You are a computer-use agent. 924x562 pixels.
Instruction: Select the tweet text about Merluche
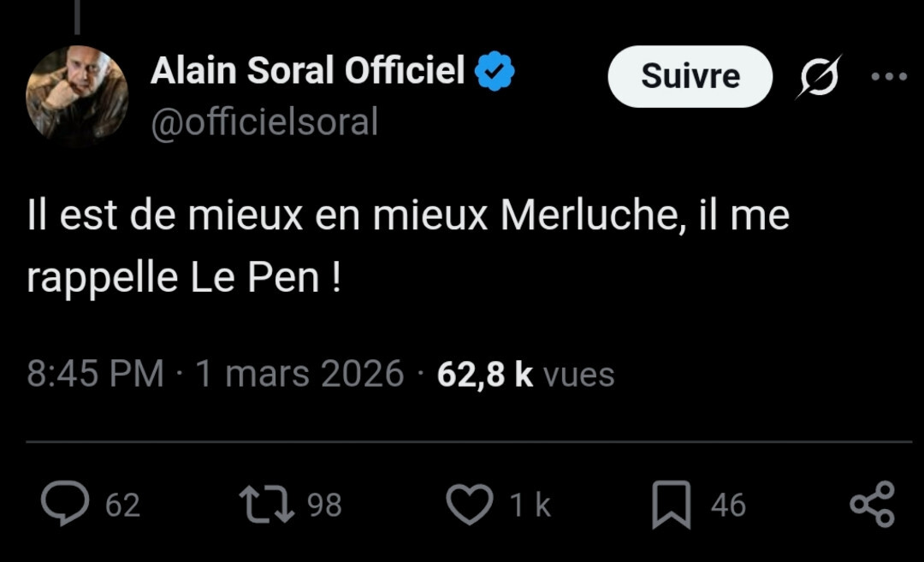coord(407,247)
